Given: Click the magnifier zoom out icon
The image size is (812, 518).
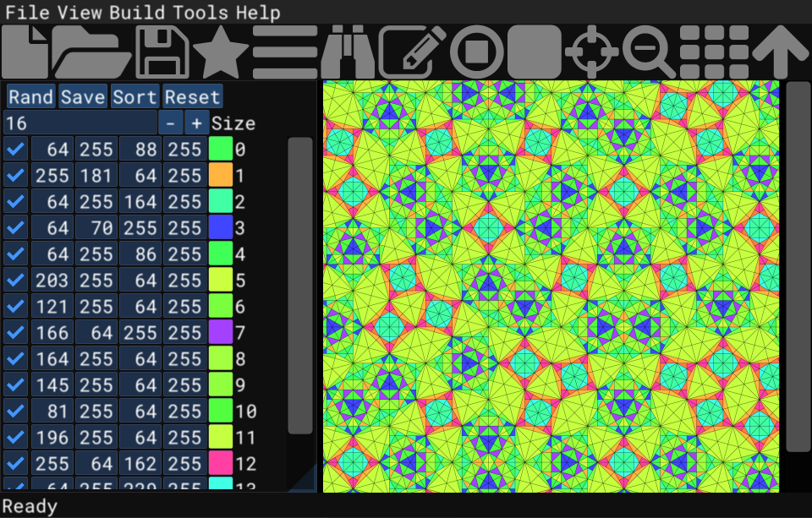Looking at the screenshot, I should 649,52.
